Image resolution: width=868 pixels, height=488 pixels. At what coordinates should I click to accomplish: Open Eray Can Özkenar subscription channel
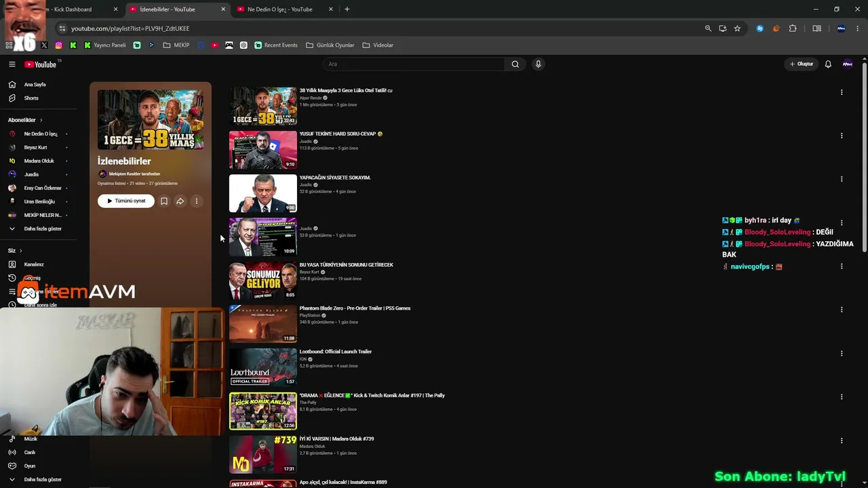click(43, 188)
